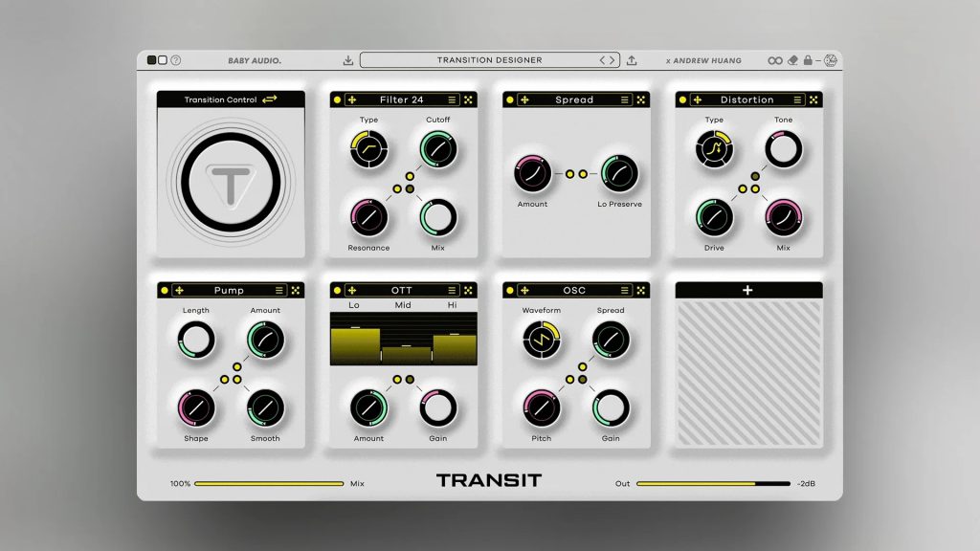Click the swap arrows in Transition Control
The image size is (980, 551).
point(270,99)
